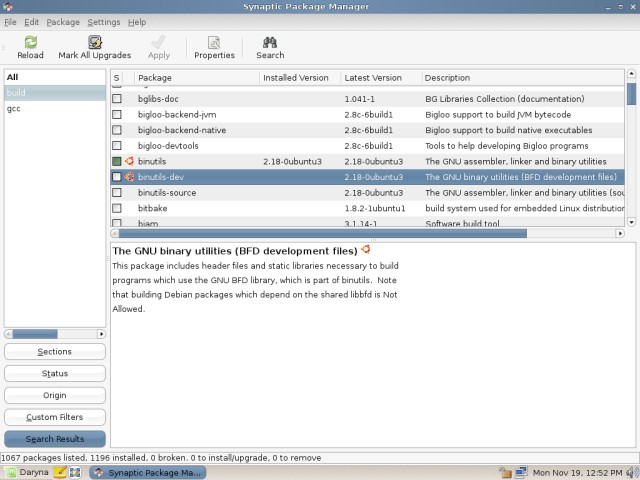Click the bglibs-doc latest version 1.041-1
This screenshot has width=640, height=480.
360,99
